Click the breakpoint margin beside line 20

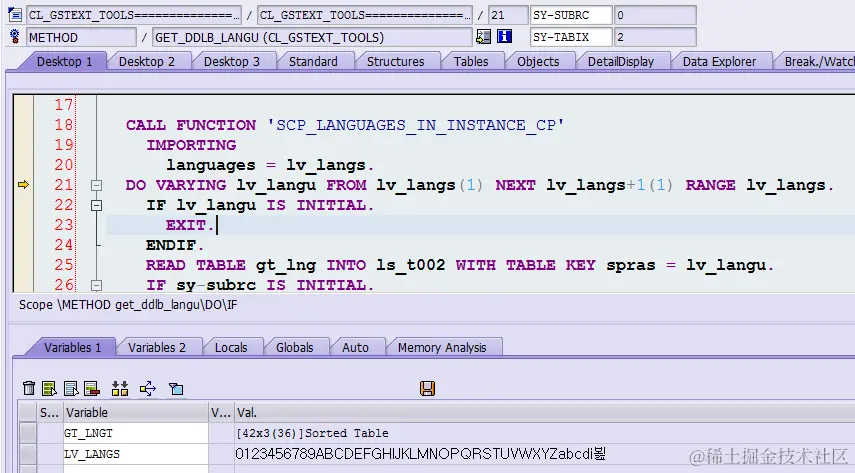23,165
